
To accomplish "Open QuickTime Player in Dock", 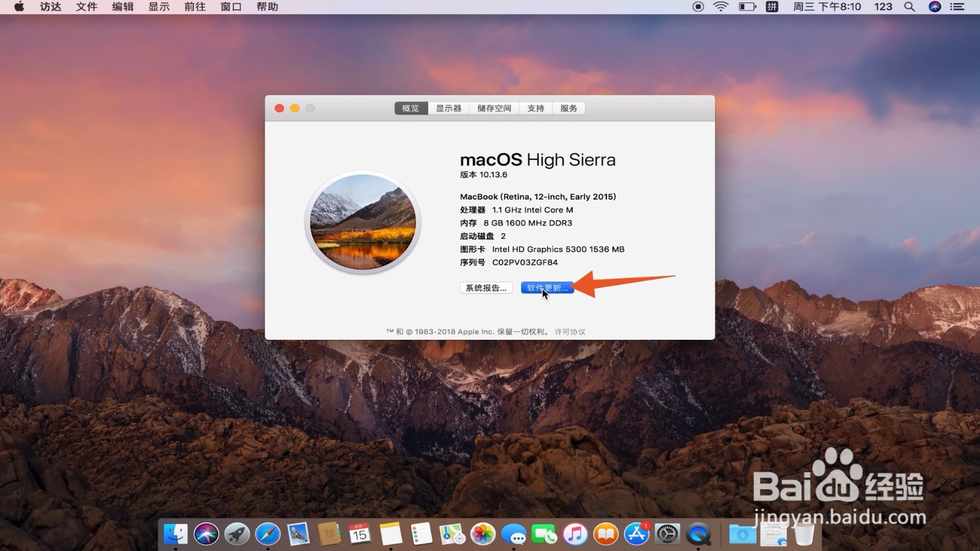I will click(698, 534).
